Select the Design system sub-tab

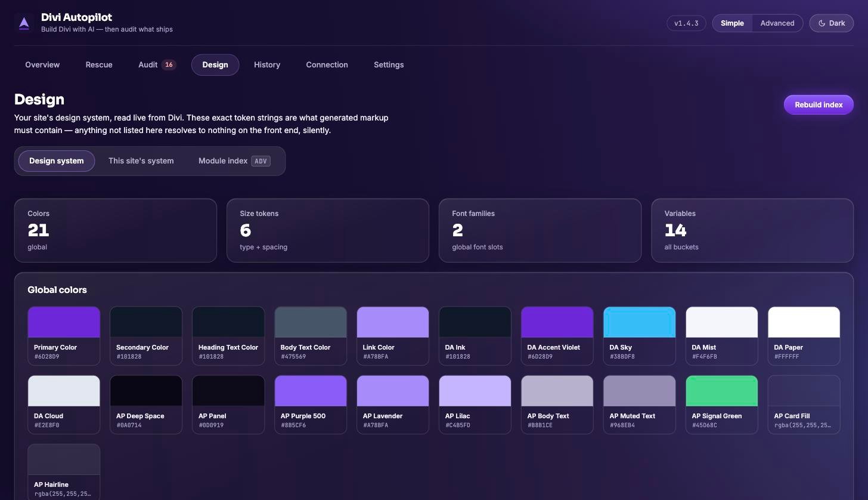pyautogui.click(x=57, y=161)
